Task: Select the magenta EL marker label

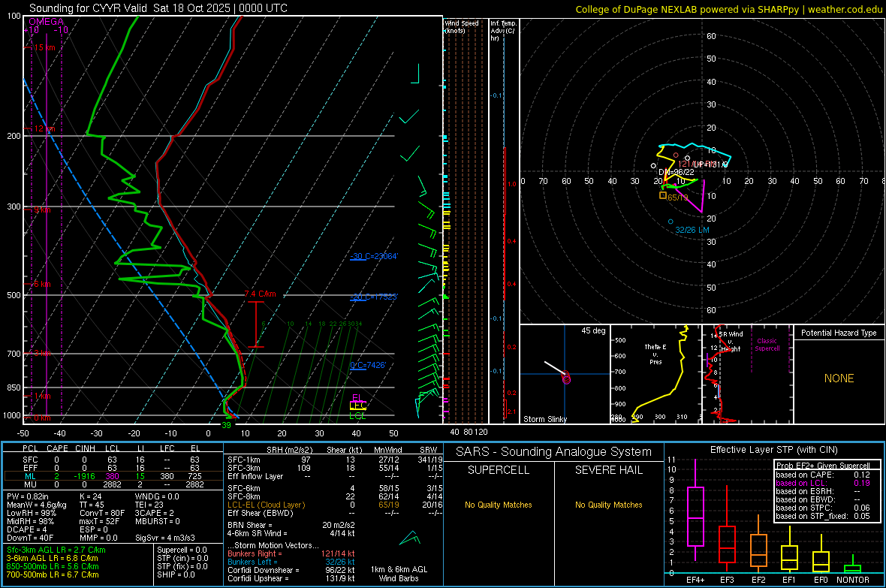Action: pos(357,397)
